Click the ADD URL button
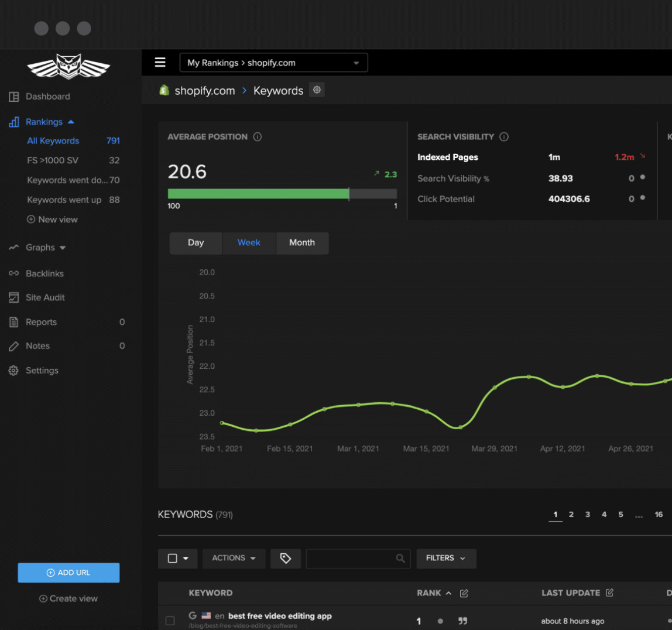672x630 pixels. click(x=68, y=573)
